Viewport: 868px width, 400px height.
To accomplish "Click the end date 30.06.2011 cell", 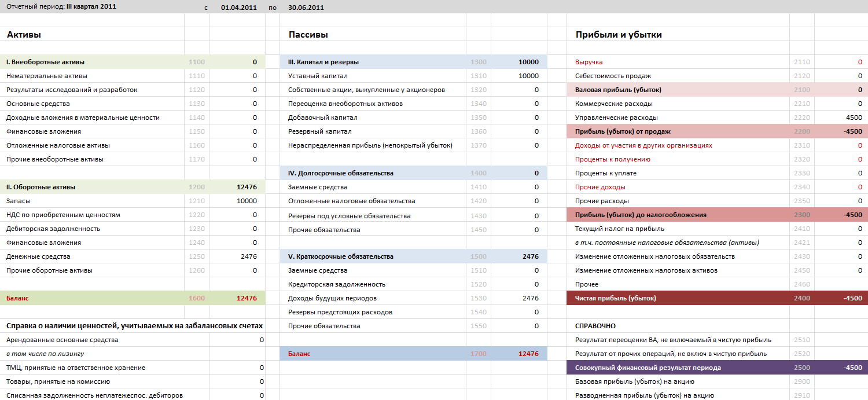I will pyautogui.click(x=306, y=8).
